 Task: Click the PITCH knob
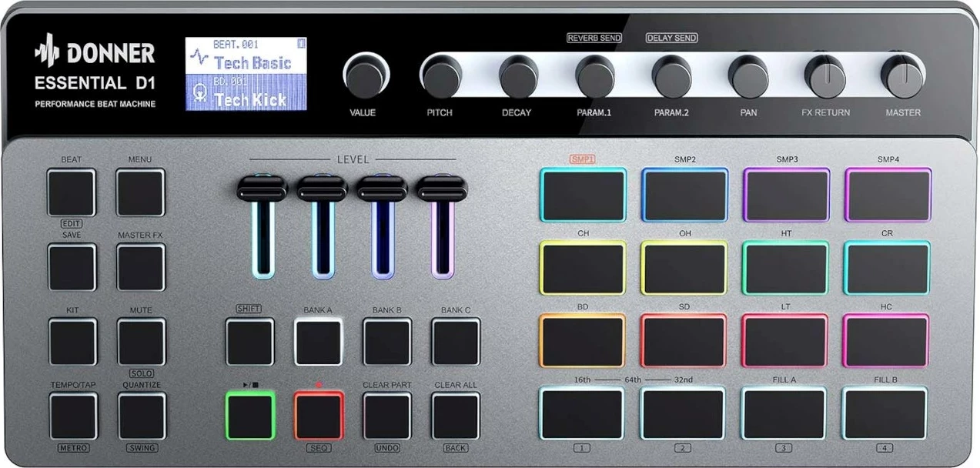pos(442,77)
